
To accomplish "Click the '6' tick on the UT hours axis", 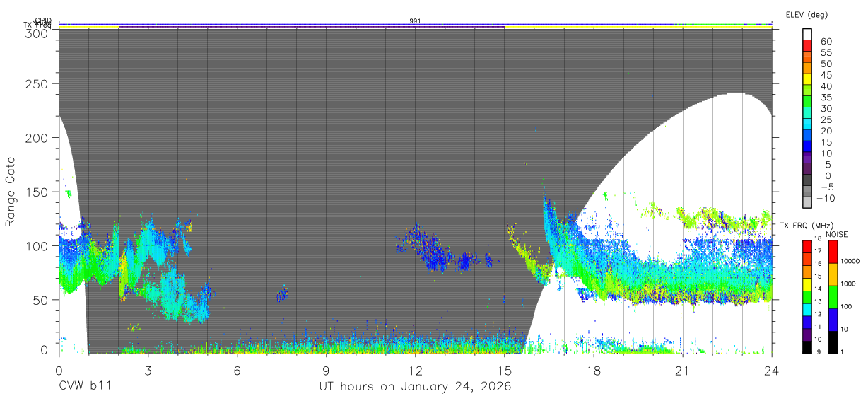I will [237, 370].
